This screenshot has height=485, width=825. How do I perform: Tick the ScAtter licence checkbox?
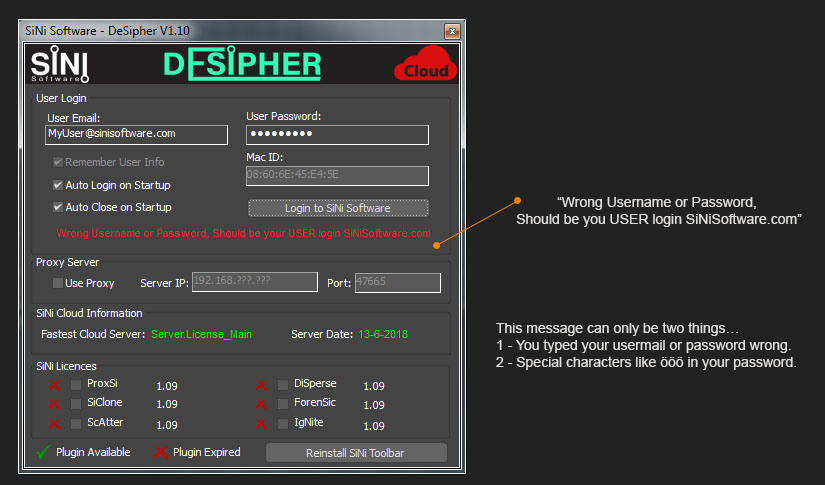tap(76, 424)
